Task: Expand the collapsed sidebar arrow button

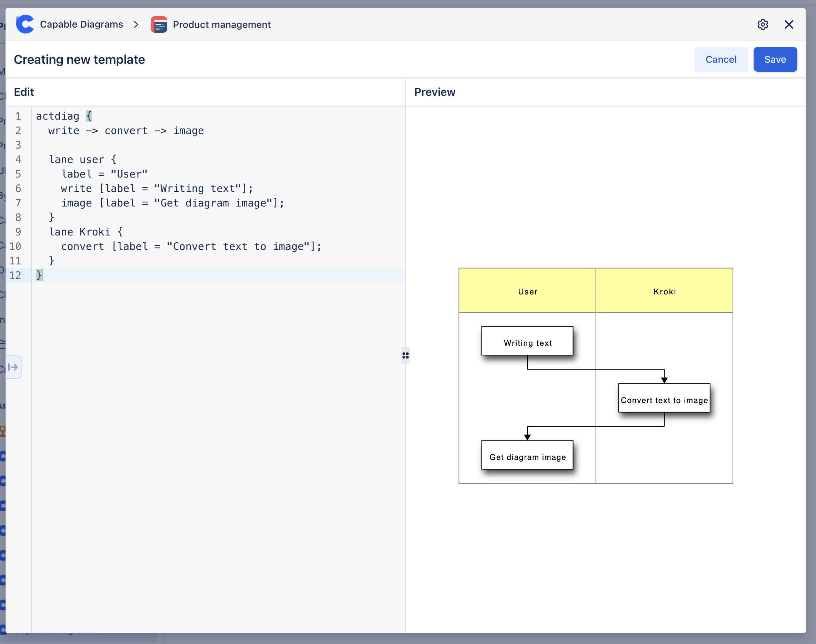Action: 13,367
